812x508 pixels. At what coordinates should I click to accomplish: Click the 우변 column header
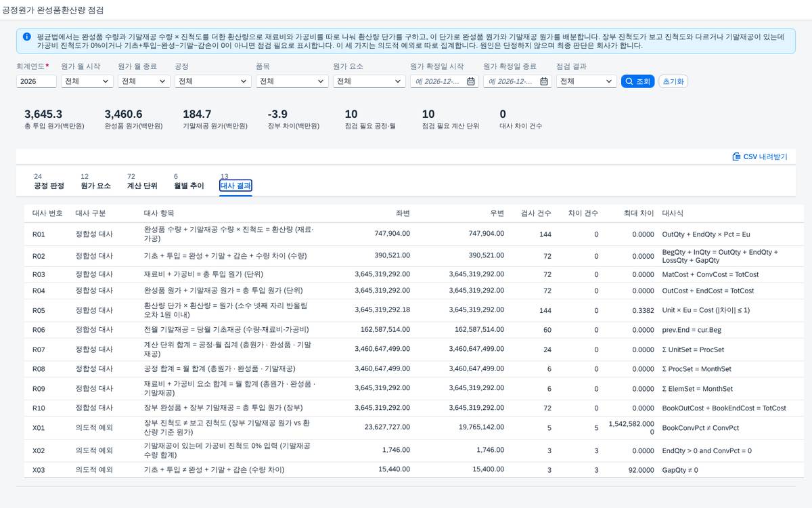[x=497, y=213]
